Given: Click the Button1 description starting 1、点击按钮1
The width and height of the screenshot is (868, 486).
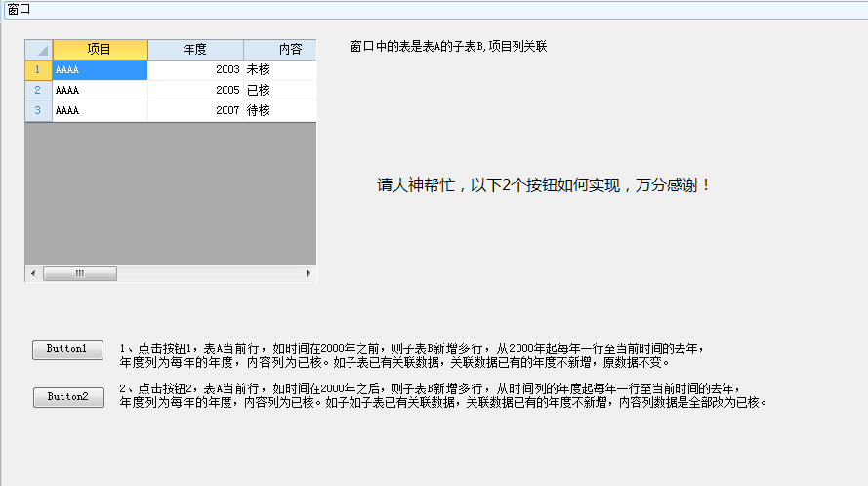Looking at the screenshot, I should 412,355.
